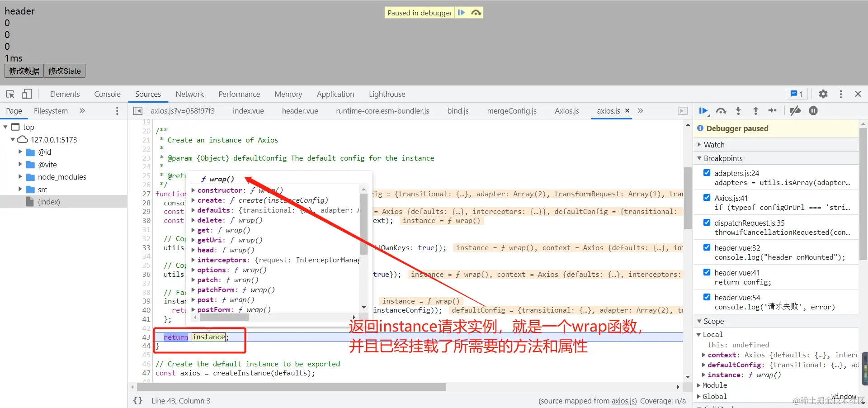
Task: Expand the Module scope
Action: [698, 385]
